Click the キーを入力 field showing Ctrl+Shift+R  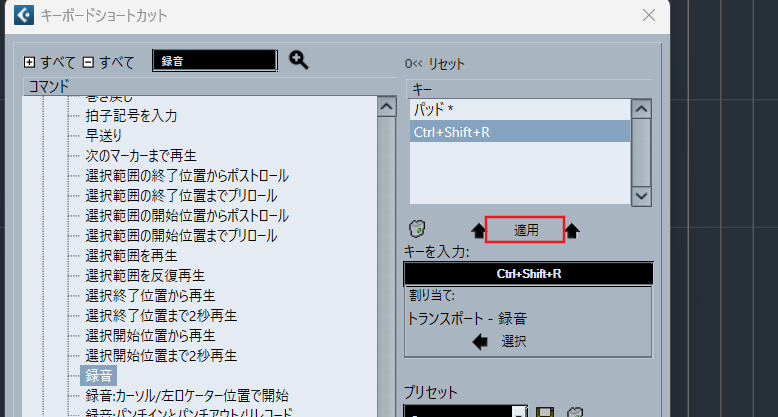coord(528,274)
